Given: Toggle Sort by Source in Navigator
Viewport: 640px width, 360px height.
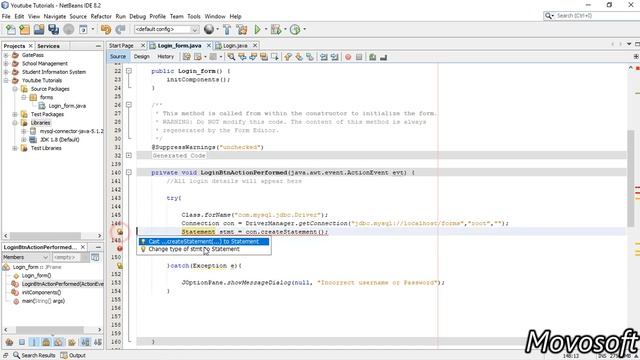Looking at the screenshot, I should [98, 342].
